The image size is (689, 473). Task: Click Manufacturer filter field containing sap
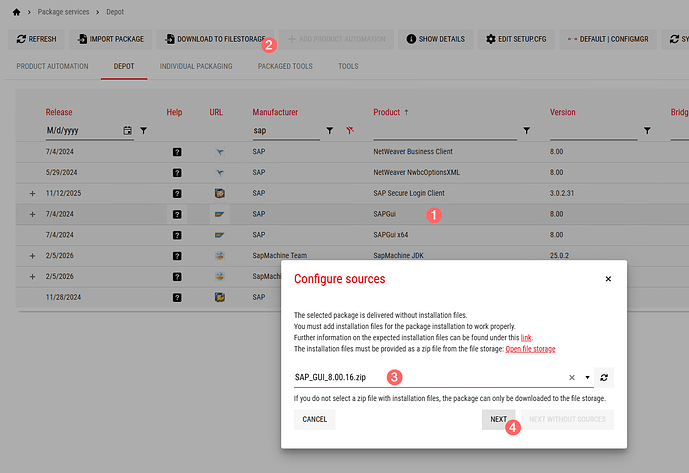tap(286, 131)
